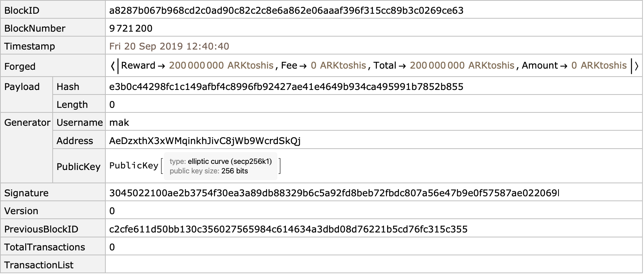Click the Generator Username mak

point(119,122)
